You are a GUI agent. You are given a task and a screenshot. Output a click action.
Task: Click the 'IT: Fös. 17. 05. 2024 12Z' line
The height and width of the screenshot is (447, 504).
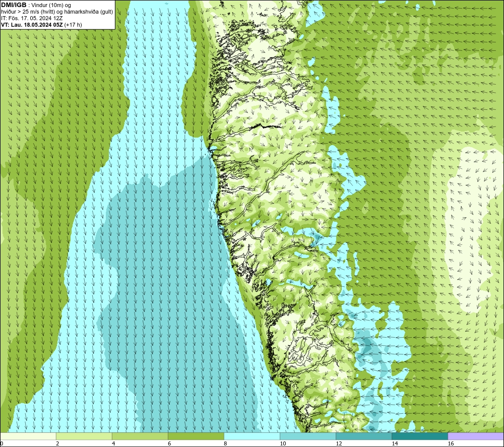[x=32, y=18]
